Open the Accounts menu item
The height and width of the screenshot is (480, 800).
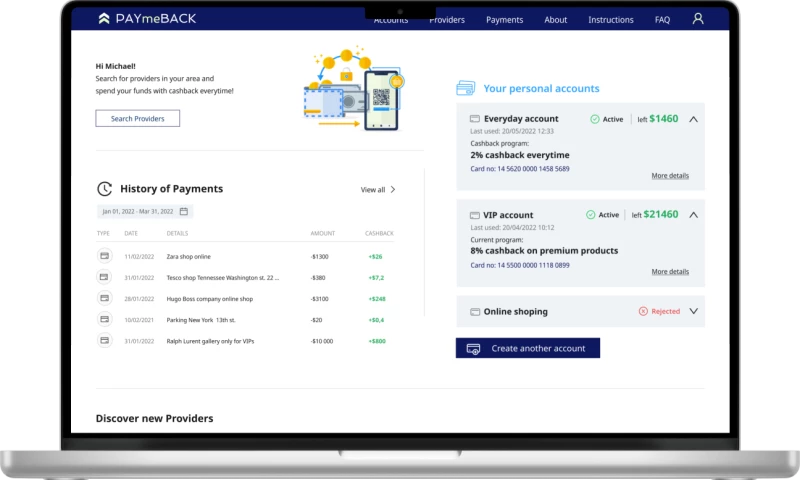pos(391,20)
